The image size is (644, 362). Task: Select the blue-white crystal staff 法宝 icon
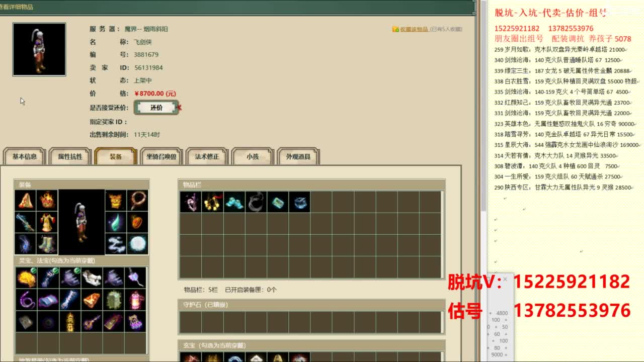click(70, 300)
